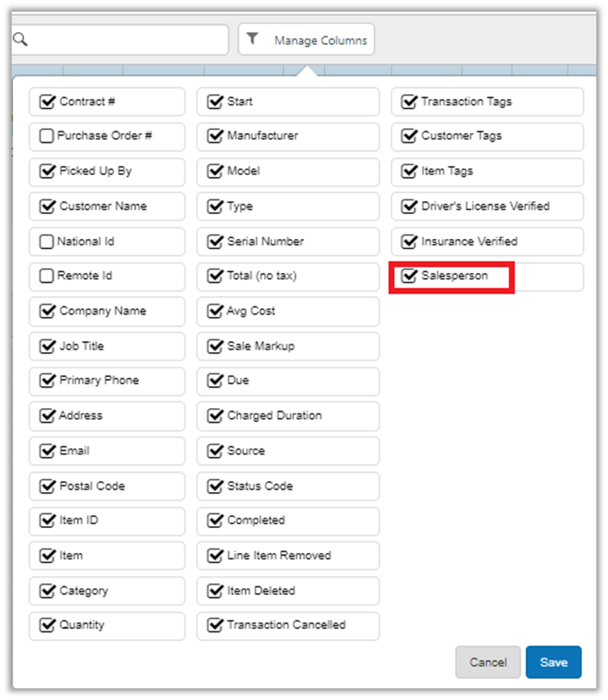The height and width of the screenshot is (700, 608).
Task: Save the column selection
Action: pyautogui.click(x=553, y=662)
